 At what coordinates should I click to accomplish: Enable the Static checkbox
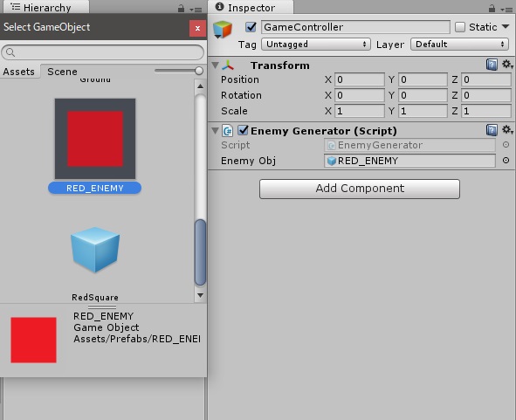(460, 27)
